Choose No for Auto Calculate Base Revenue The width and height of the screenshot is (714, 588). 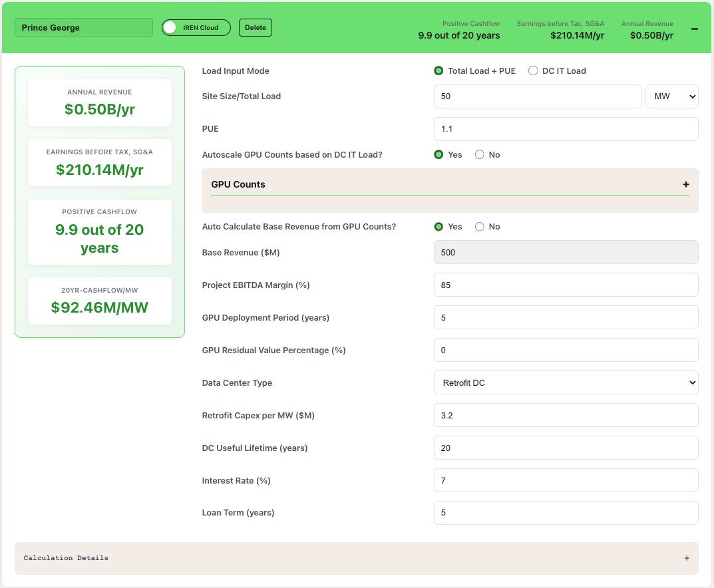[x=480, y=227]
